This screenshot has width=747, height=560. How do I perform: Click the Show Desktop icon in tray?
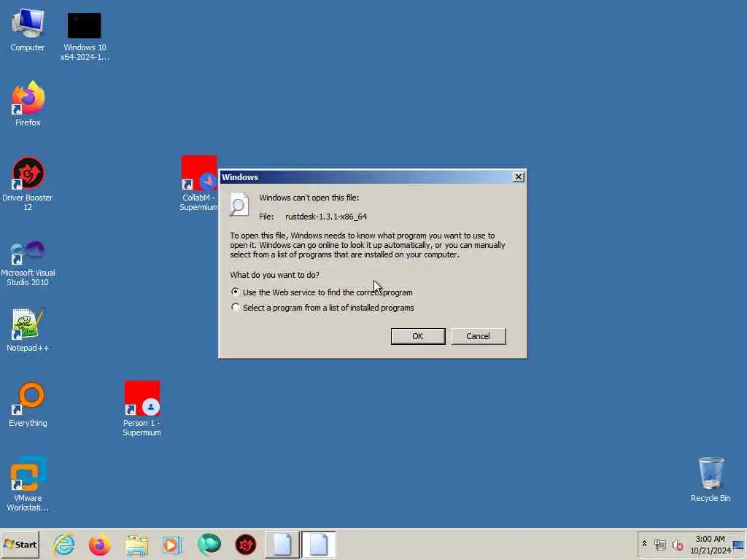tap(738, 545)
